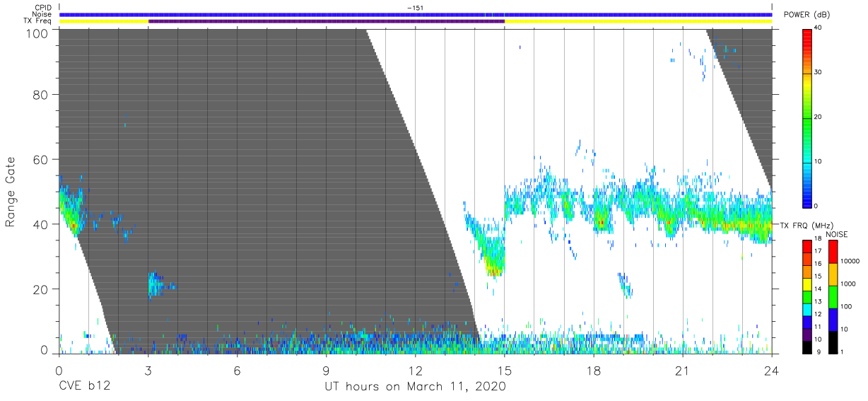Click the 16 tick on the TX frequency scale

click(818, 265)
